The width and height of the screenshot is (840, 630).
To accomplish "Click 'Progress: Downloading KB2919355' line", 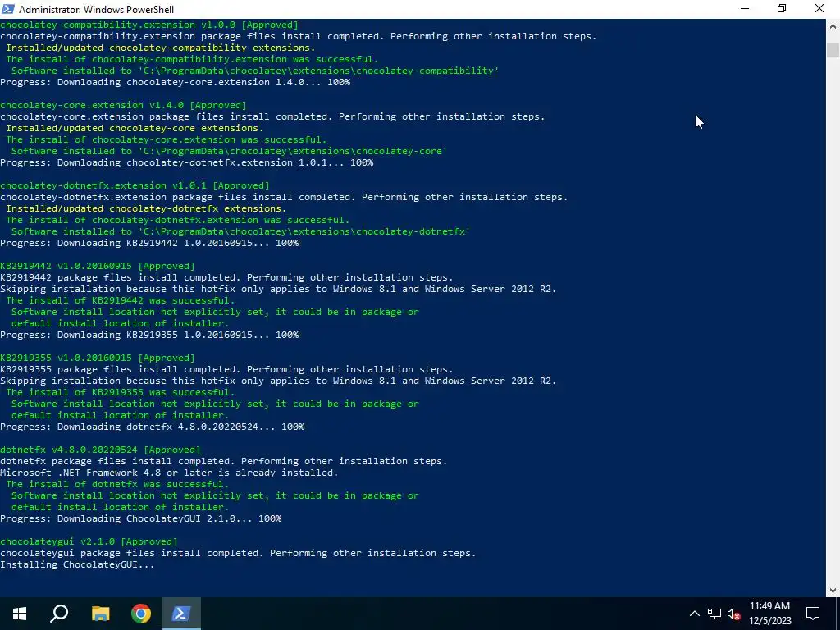I will (149, 335).
